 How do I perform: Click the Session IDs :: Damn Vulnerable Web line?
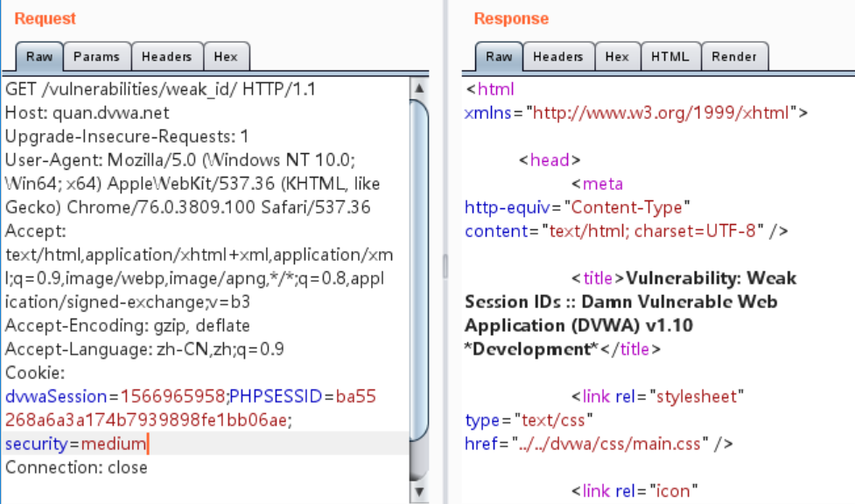coord(620,302)
